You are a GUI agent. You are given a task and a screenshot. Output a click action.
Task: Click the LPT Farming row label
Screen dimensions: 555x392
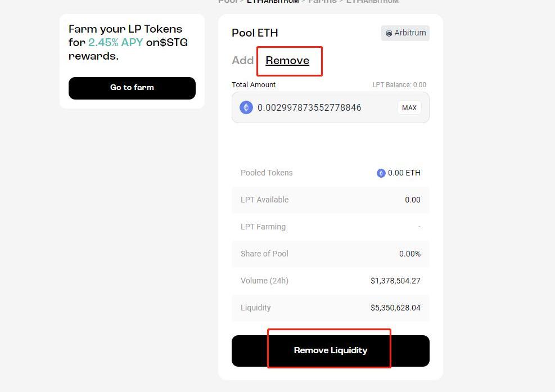(x=263, y=227)
